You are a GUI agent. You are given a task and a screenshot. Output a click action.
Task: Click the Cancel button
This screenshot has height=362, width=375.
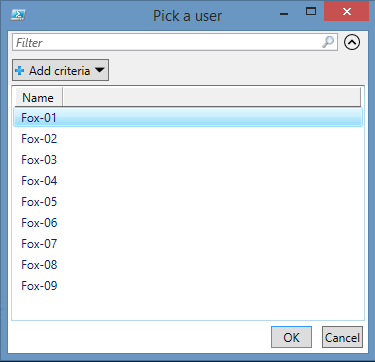[342, 337]
